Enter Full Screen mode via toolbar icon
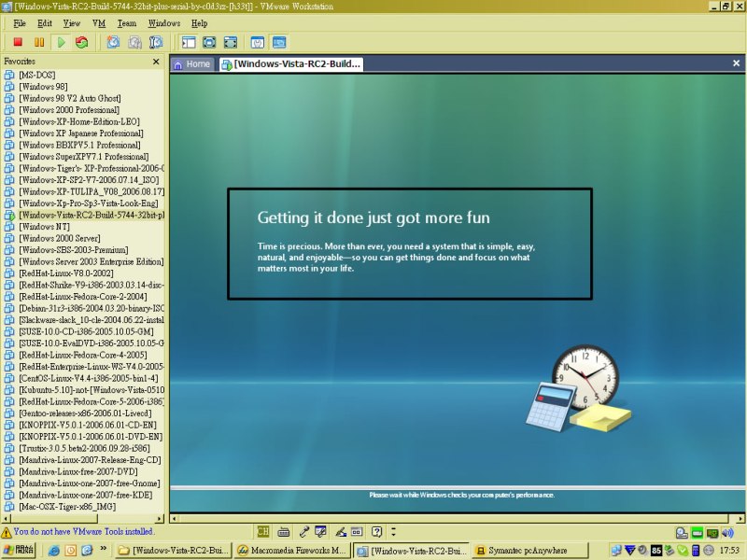The image size is (747, 560). [x=209, y=42]
